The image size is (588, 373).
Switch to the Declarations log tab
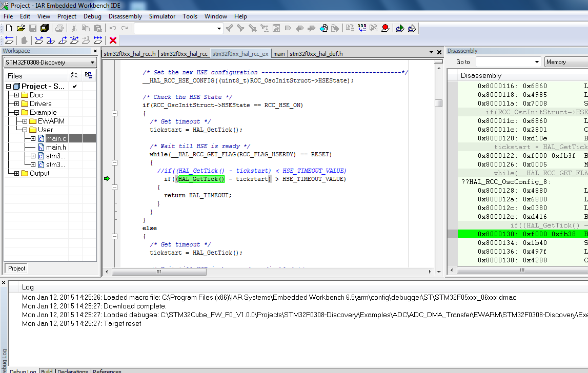coord(73,371)
